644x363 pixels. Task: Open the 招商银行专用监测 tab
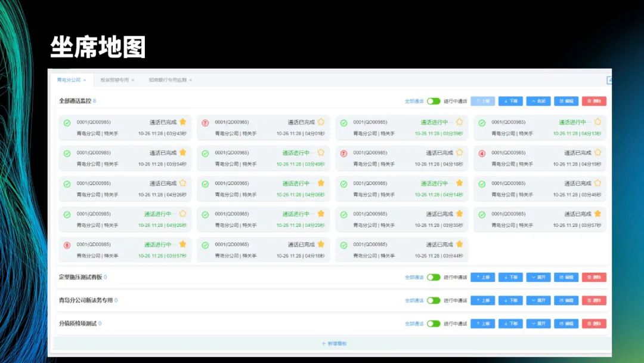click(x=168, y=80)
